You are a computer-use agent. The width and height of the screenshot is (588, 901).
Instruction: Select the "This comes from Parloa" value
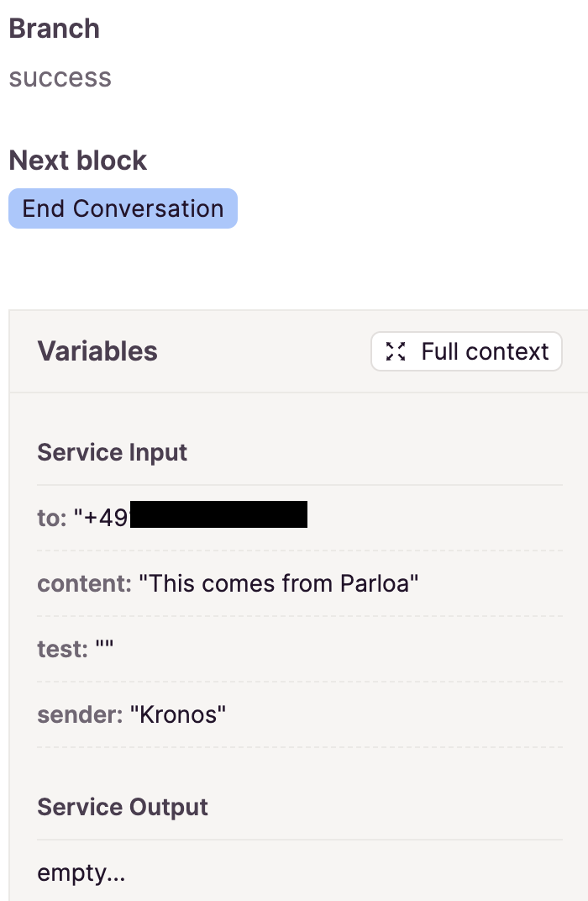coord(279,583)
